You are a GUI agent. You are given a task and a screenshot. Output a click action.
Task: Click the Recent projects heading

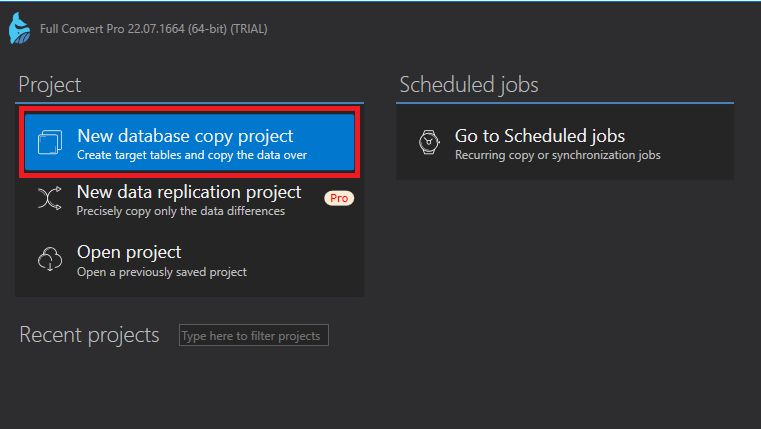[89, 335]
